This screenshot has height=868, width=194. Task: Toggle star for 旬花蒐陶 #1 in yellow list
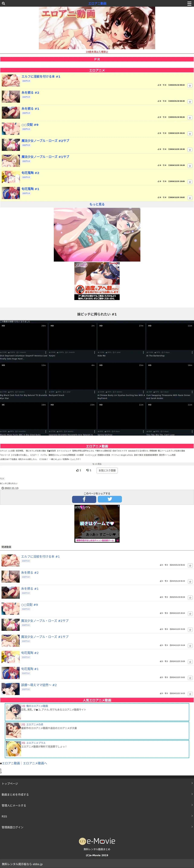coord(190,198)
